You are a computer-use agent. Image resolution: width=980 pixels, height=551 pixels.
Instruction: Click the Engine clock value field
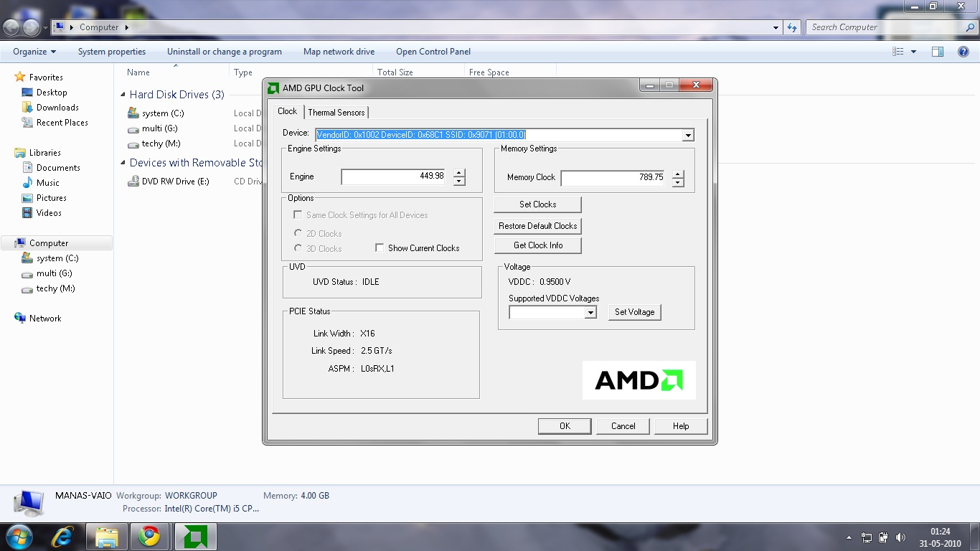pos(393,176)
